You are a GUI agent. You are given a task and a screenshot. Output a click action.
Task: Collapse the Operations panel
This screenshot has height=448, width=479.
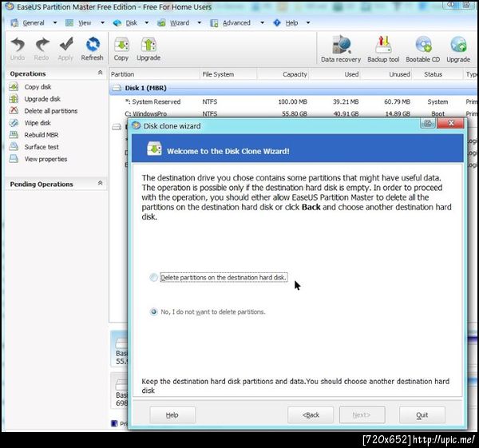click(100, 73)
